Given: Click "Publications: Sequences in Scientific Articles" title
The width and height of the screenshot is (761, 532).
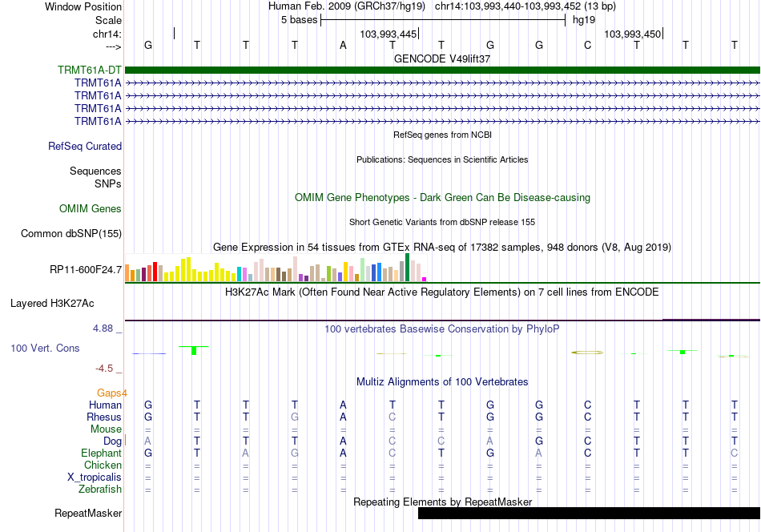Looking at the screenshot, I should coord(442,159).
